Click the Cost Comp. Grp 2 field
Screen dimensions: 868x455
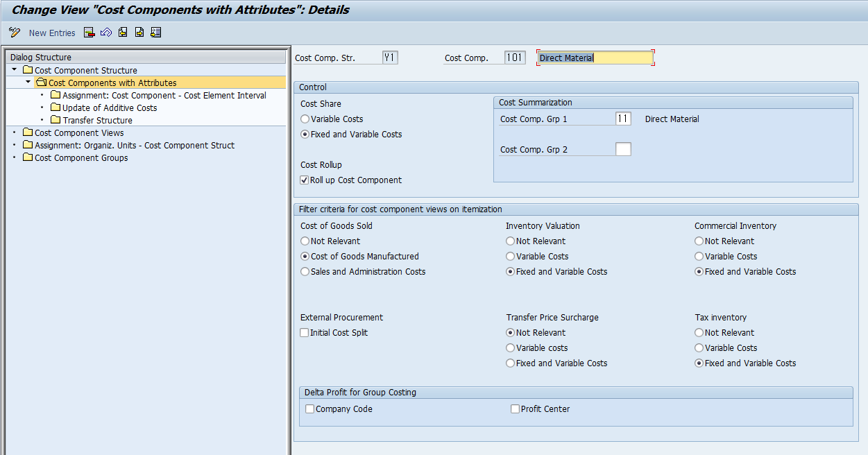(x=623, y=148)
